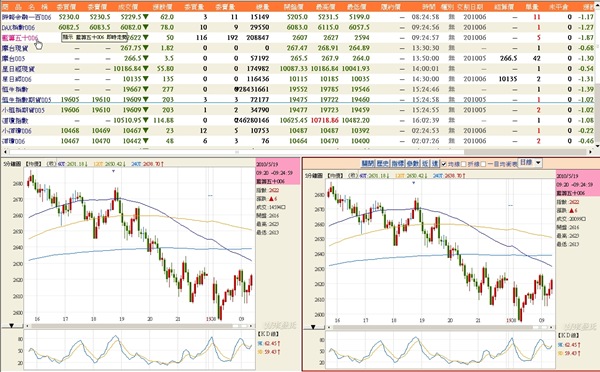Enable the 一目均衡表 checkbox
The width and height of the screenshot is (600, 372).
483,164
